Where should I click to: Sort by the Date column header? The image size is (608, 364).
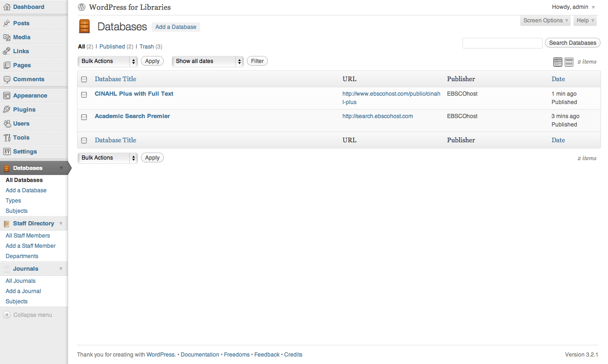click(x=558, y=79)
